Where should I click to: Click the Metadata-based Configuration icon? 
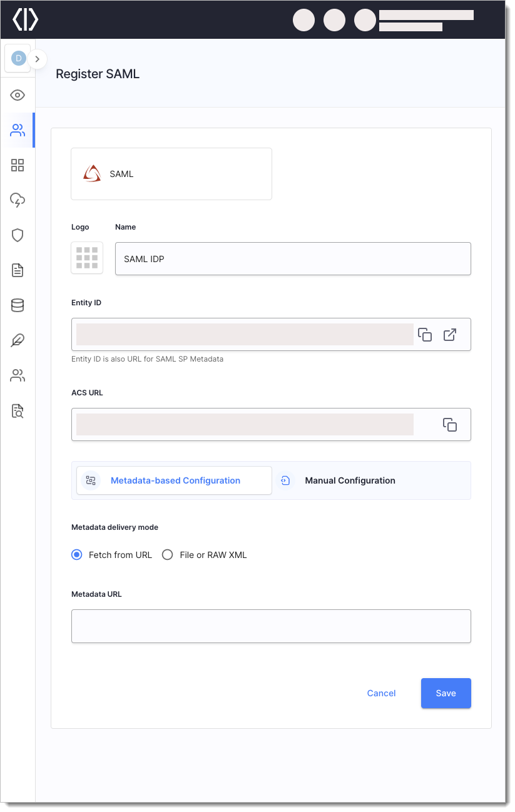(91, 480)
